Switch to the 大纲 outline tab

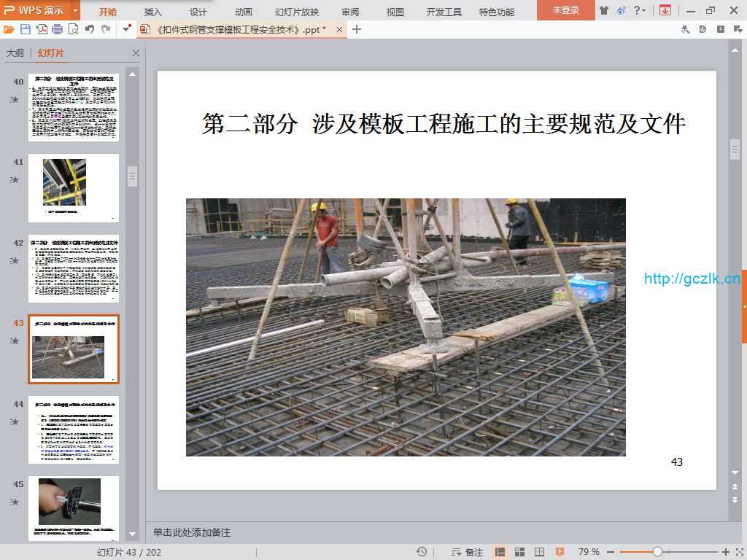tap(15, 53)
